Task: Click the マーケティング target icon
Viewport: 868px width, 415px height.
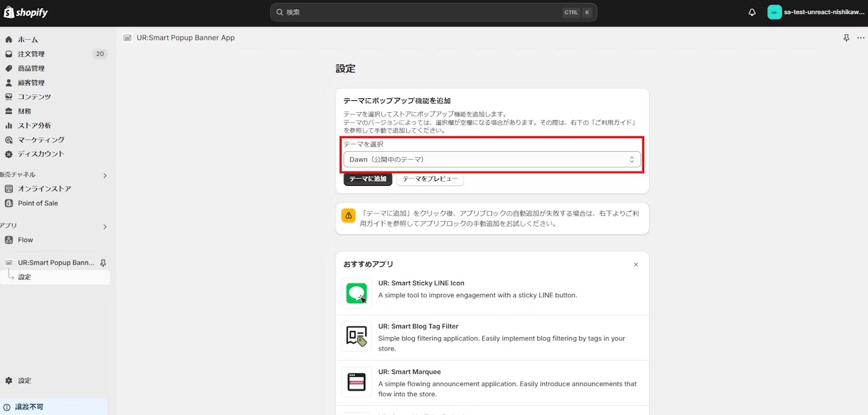Action: tap(9, 139)
